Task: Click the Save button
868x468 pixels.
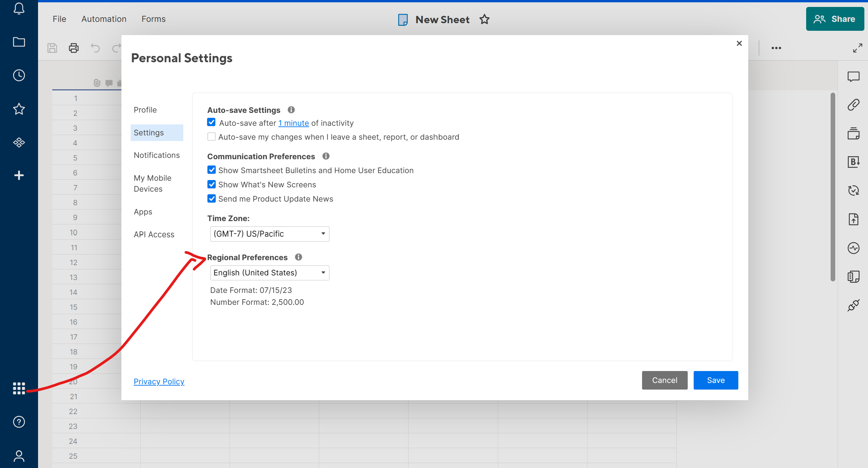Action: [716, 380]
